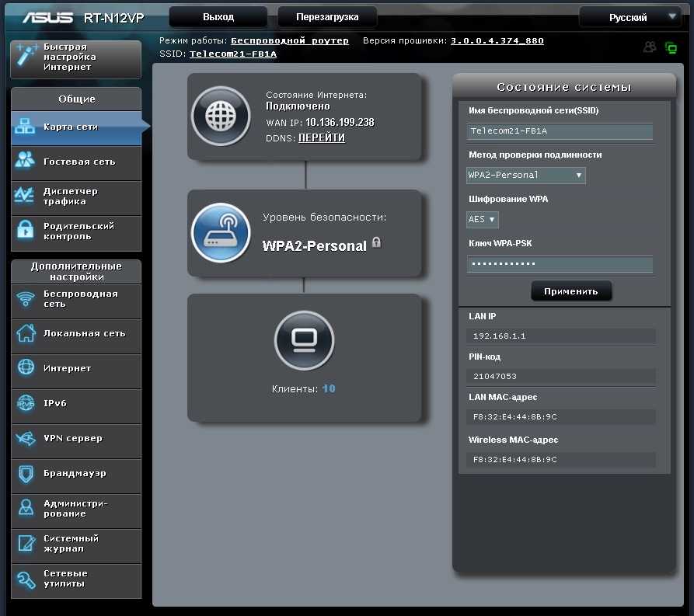Image resolution: width=694 pixels, height=616 pixels.
Task: Click the green LAN status icon at top right
Action: (671, 47)
